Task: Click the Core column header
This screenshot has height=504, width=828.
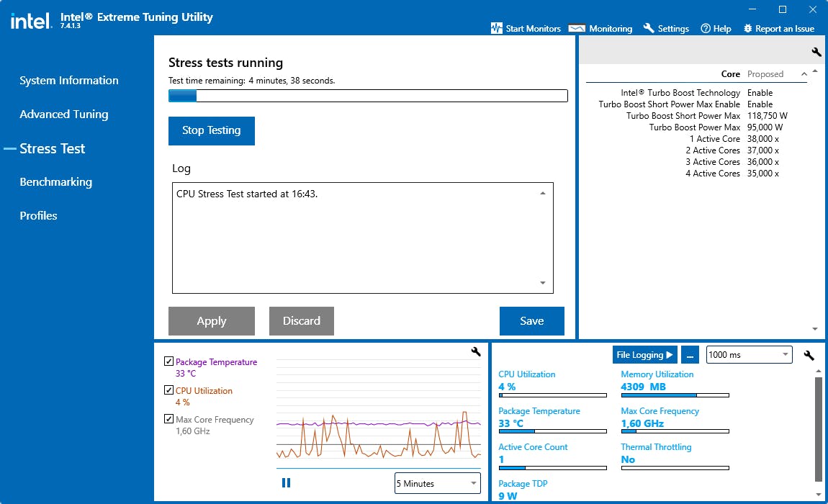Action: (730, 74)
